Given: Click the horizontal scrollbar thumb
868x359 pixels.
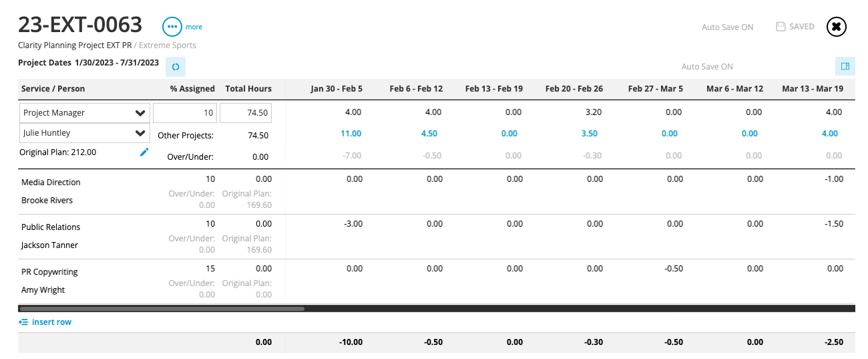Looking at the screenshot, I should click(162, 309).
